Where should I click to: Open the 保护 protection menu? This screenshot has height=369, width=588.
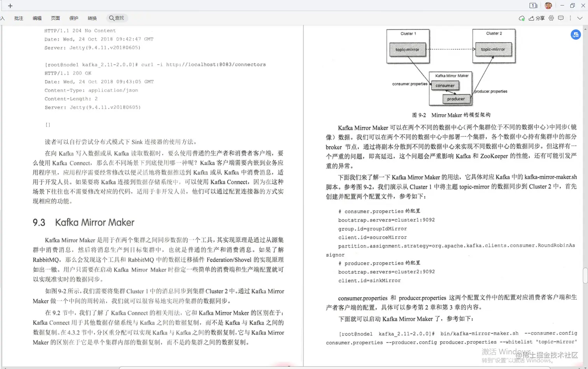click(73, 18)
